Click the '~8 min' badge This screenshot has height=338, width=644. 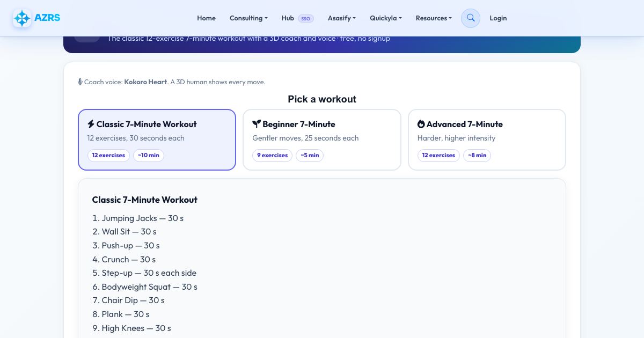pos(477,156)
